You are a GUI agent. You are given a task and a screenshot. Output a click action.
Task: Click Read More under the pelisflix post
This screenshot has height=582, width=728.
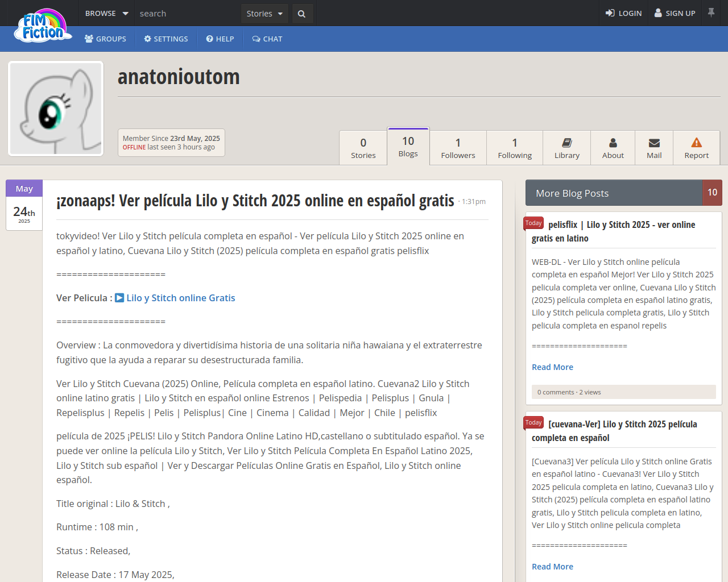552,367
